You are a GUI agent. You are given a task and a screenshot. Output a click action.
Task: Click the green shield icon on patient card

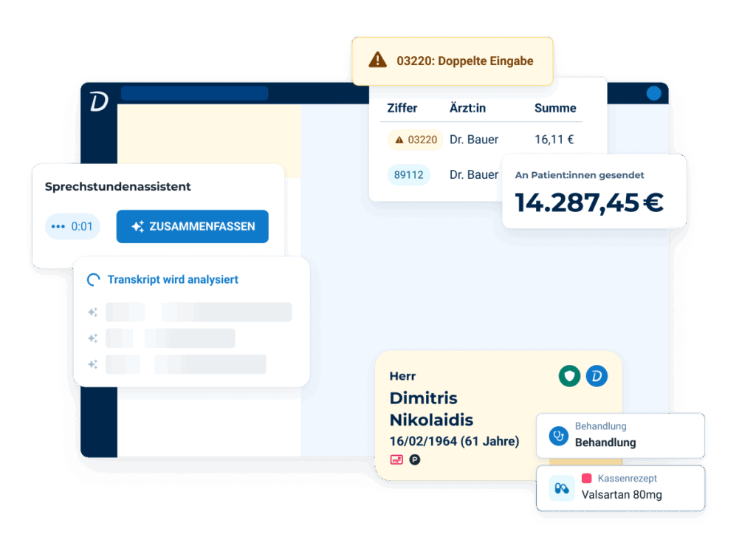pyautogui.click(x=568, y=376)
